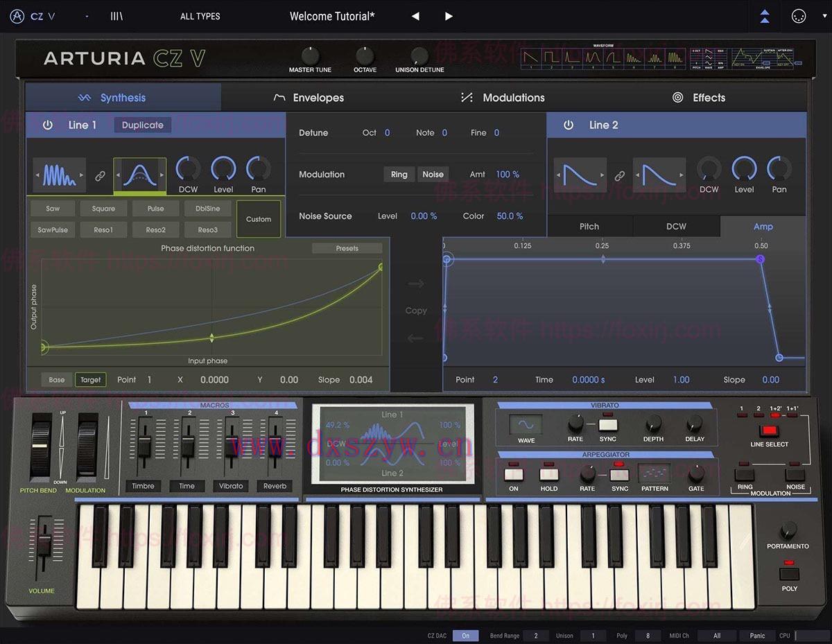
Task: Open phase distortion Presets menu
Action: [347, 248]
